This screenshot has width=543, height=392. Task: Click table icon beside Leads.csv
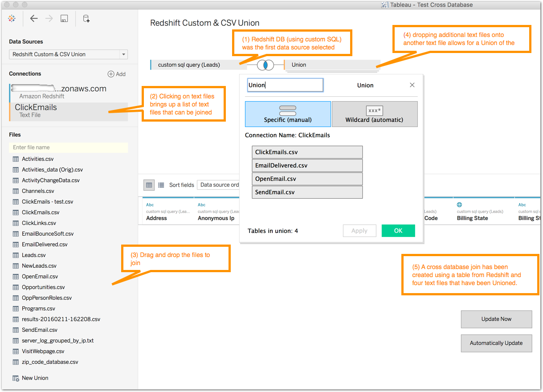(x=16, y=255)
